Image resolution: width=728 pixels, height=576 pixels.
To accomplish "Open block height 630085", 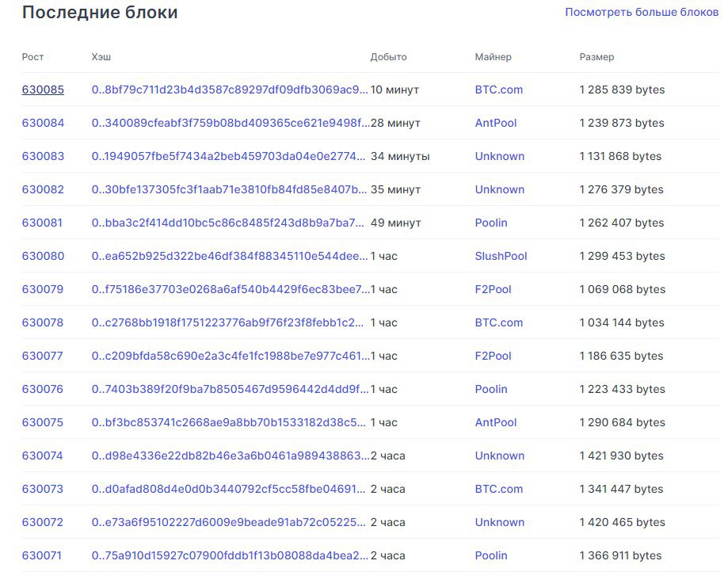I will (43, 90).
